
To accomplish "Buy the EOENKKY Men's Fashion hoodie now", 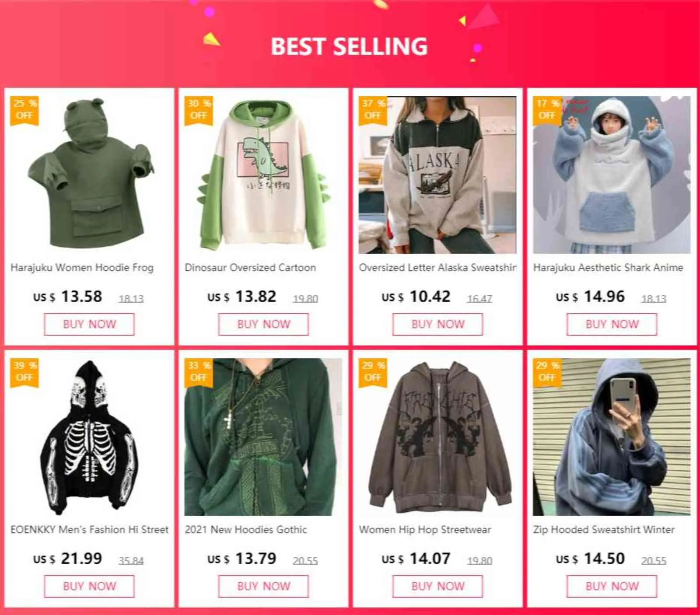I will 89,586.
